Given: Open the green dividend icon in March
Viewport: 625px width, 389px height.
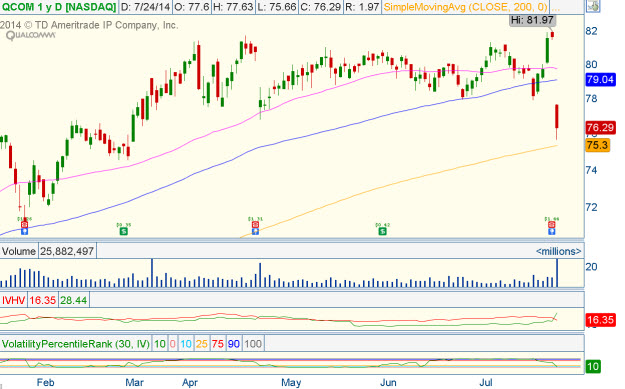Looking at the screenshot, I should tap(124, 231).
